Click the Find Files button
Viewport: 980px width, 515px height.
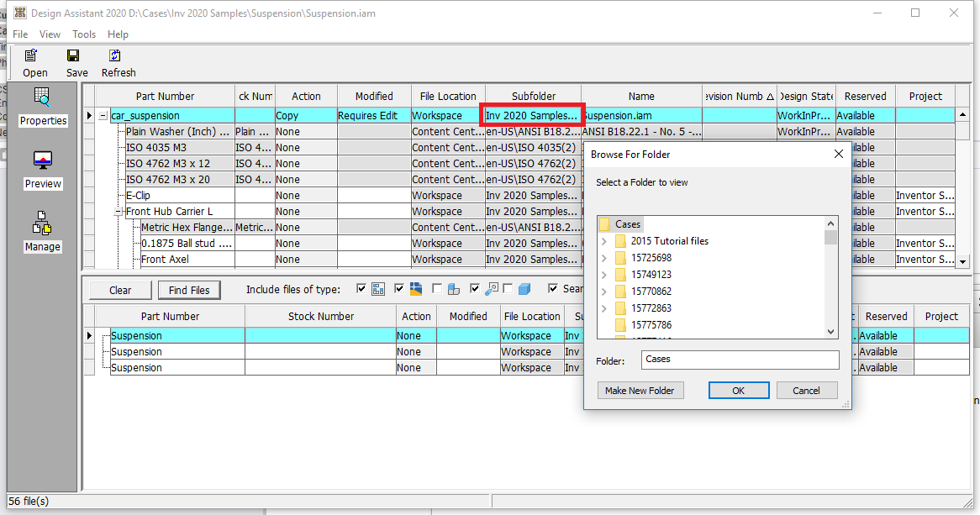coord(189,290)
